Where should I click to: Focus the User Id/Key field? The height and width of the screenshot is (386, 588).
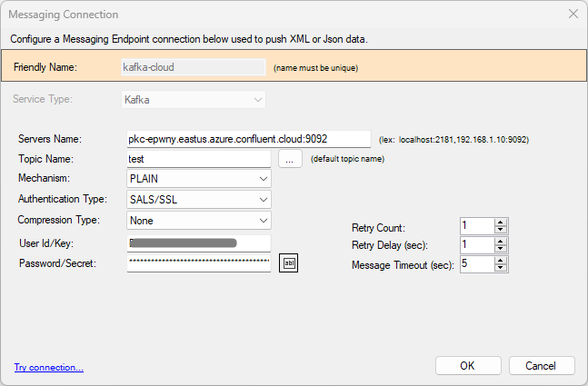(199, 243)
